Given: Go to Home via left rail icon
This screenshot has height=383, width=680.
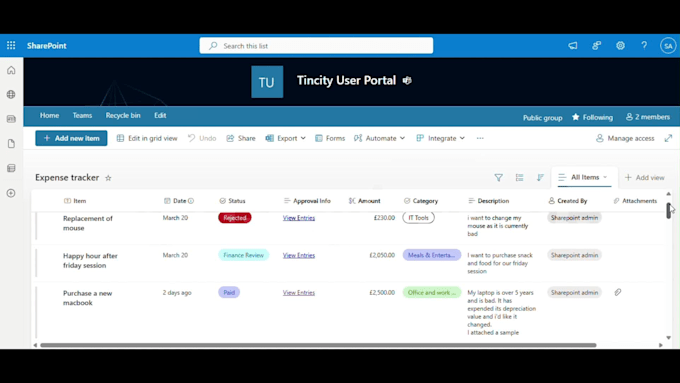Looking at the screenshot, I should click(x=11, y=70).
